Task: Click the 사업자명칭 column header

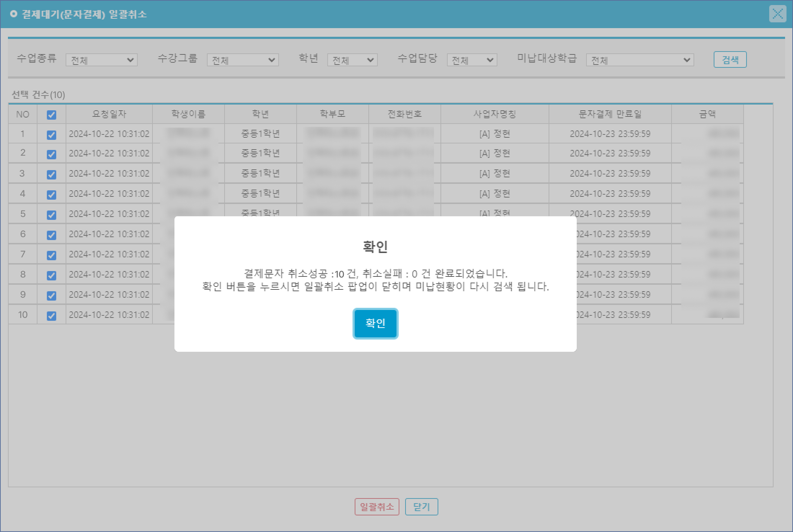Action: (495, 114)
